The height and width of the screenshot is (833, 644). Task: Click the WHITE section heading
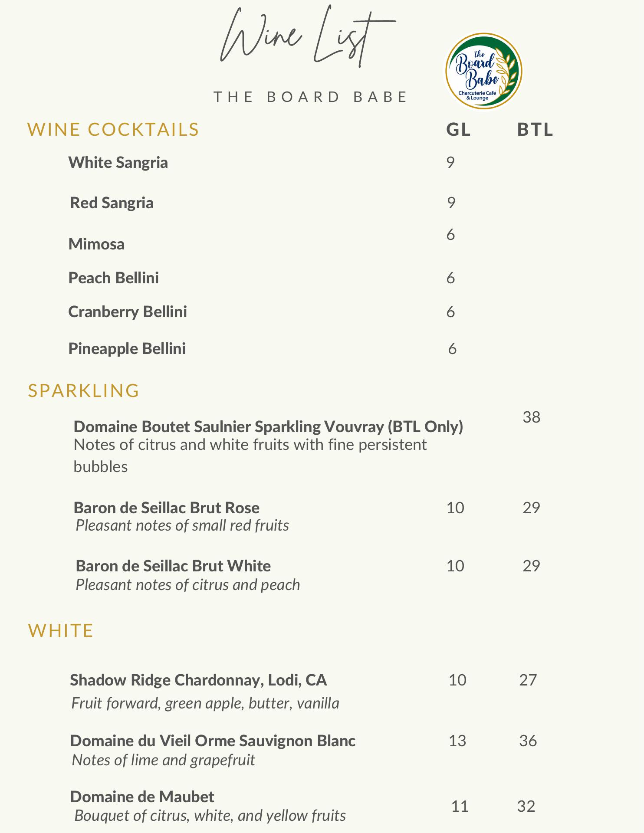point(61,630)
